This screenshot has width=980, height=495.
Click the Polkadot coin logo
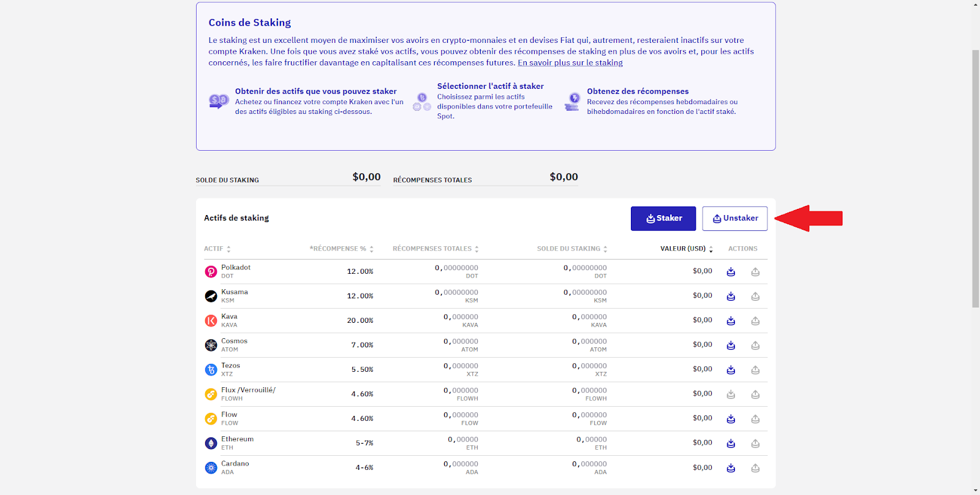tap(211, 271)
